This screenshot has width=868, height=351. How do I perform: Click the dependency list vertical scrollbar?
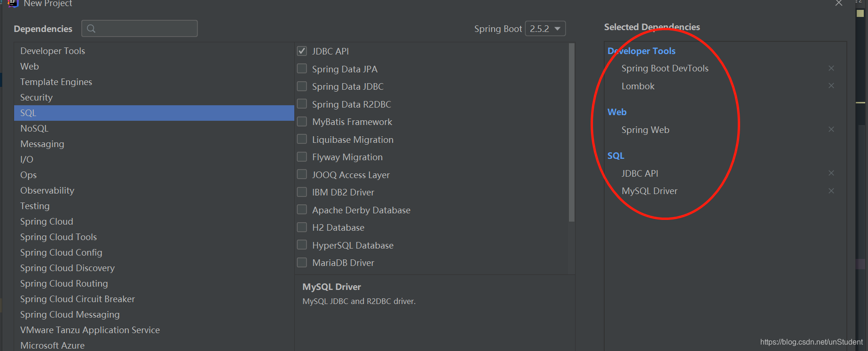tap(572, 133)
